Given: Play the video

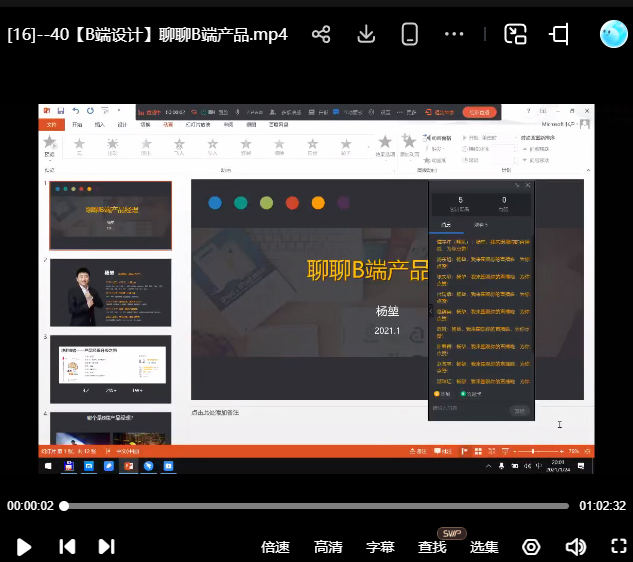Looking at the screenshot, I should pos(25,546).
